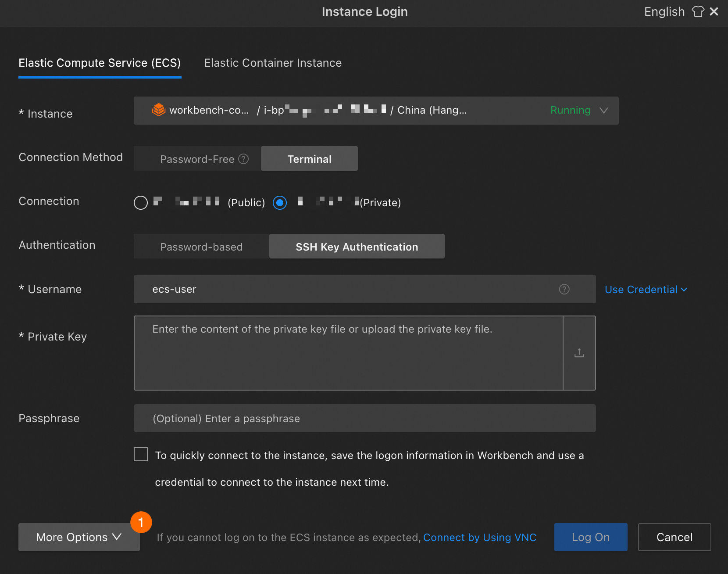This screenshot has height=574, width=728.
Task: Select SSH Key Authentication
Action: [x=357, y=246]
